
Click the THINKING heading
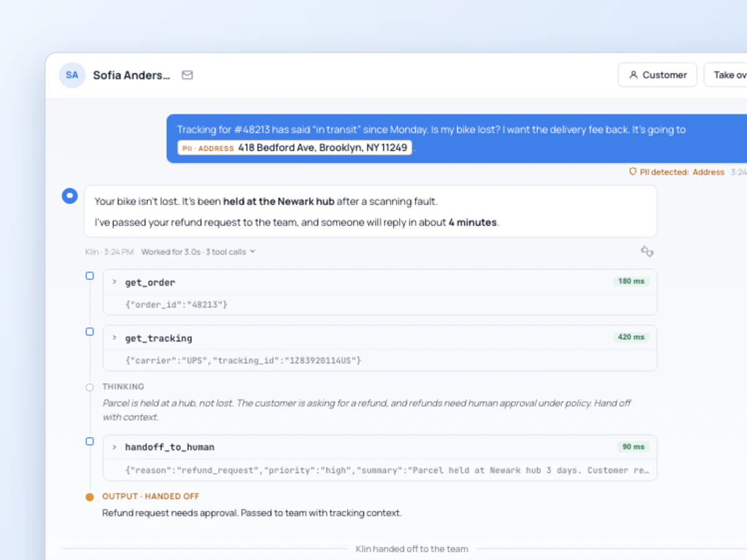click(123, 386)
